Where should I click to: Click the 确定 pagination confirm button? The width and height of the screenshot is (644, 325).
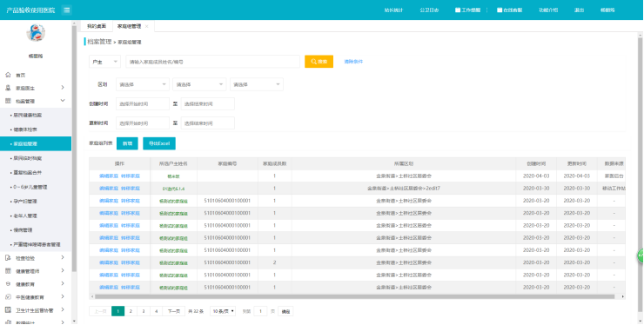tap(285, 311)
